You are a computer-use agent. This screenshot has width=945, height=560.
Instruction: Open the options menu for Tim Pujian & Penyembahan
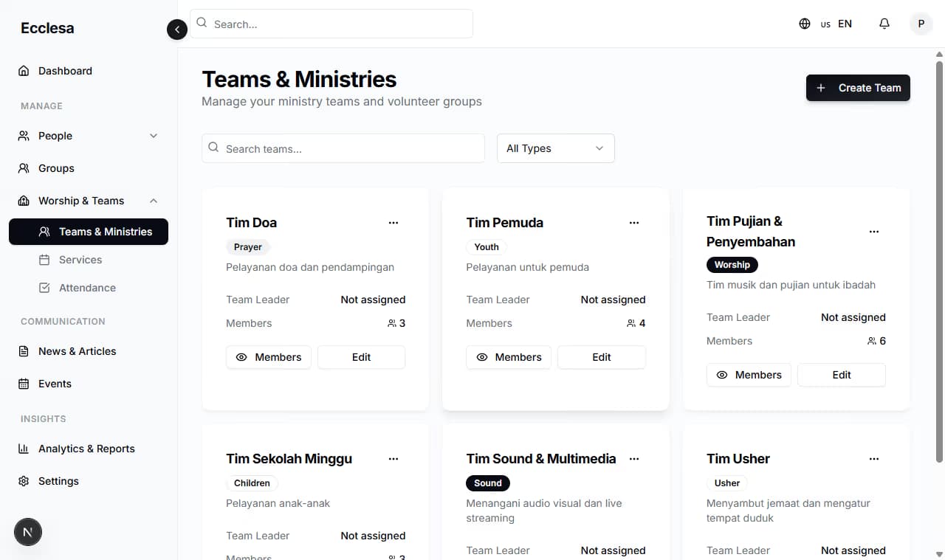[874, 232]
